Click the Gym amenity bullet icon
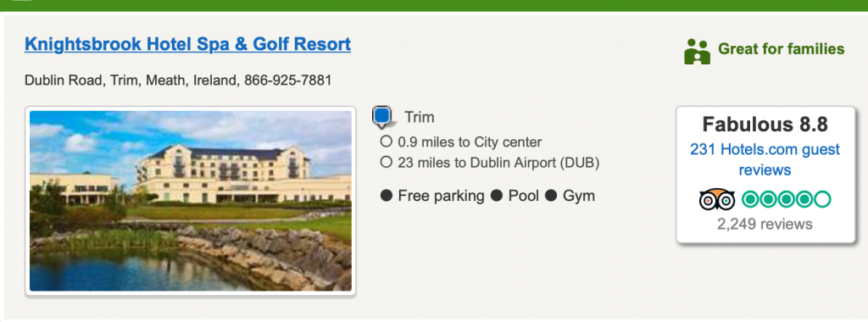The image size is (868, 322). click(551, 196)
